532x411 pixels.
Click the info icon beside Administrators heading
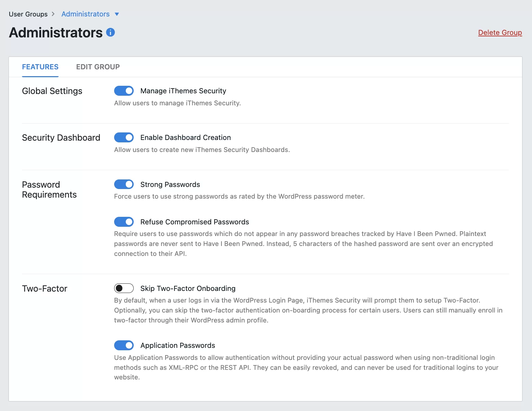110,32
